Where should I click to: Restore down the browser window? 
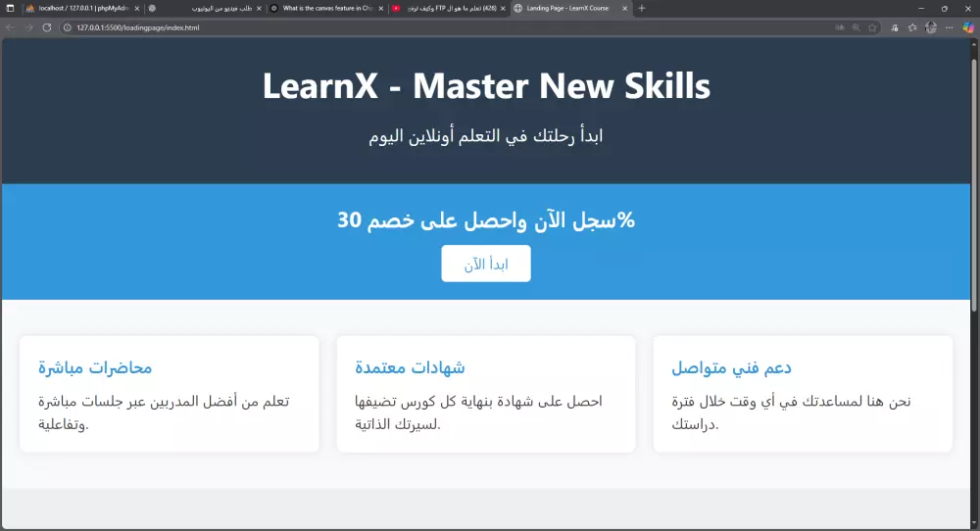point(945,9)
